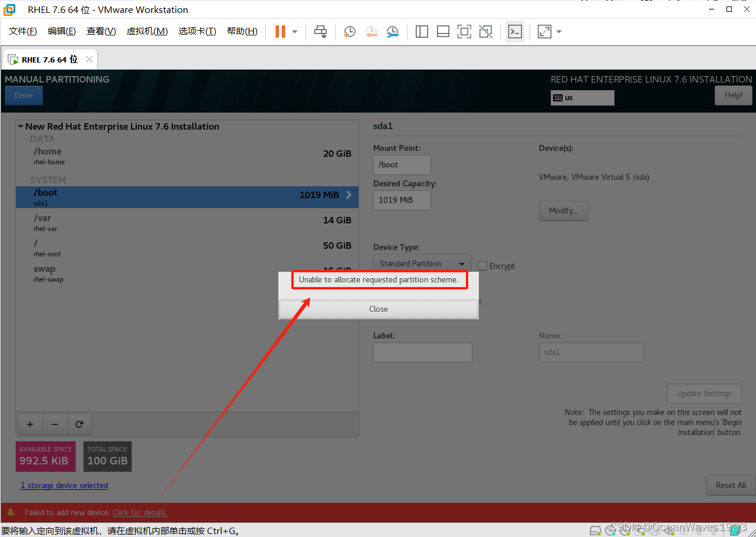
Task: Open the 虚拟机(M) menu
Action: 147,31
